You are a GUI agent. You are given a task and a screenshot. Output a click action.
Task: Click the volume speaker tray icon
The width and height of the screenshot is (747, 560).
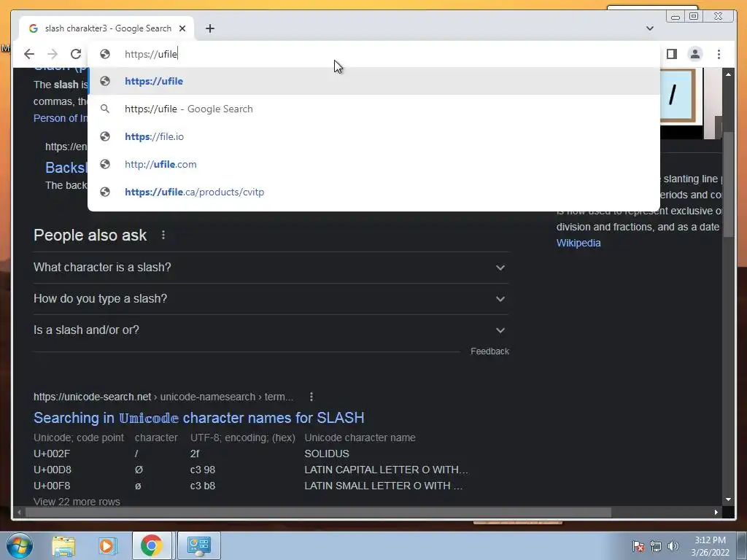point(673,546)
